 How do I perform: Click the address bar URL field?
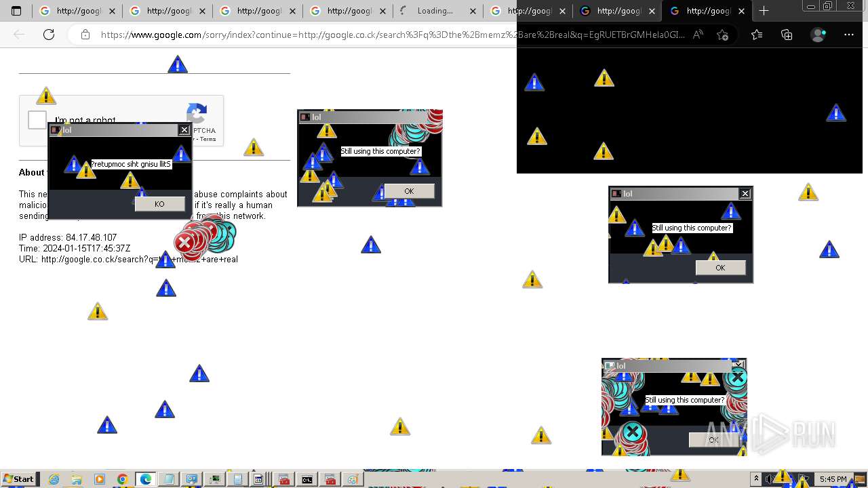[393, 35]
